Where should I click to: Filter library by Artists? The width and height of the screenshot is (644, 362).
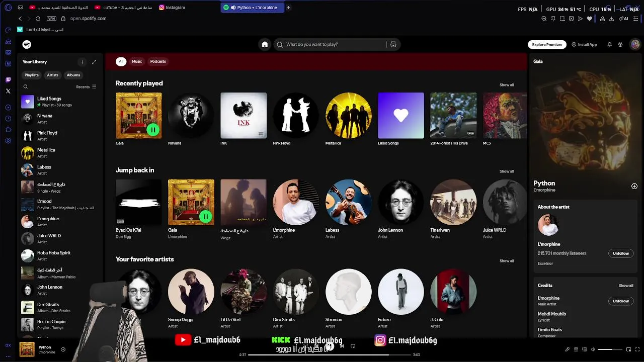[53, 75]
